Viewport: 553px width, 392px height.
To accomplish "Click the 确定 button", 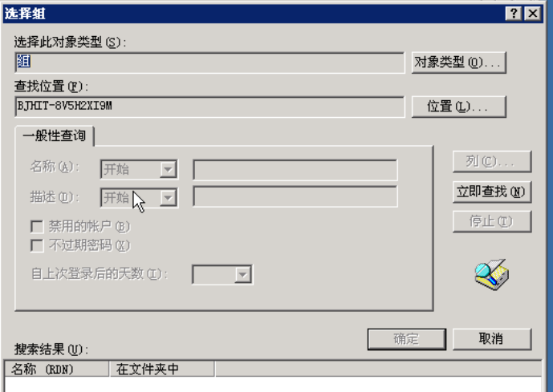I will pos(407,339).
